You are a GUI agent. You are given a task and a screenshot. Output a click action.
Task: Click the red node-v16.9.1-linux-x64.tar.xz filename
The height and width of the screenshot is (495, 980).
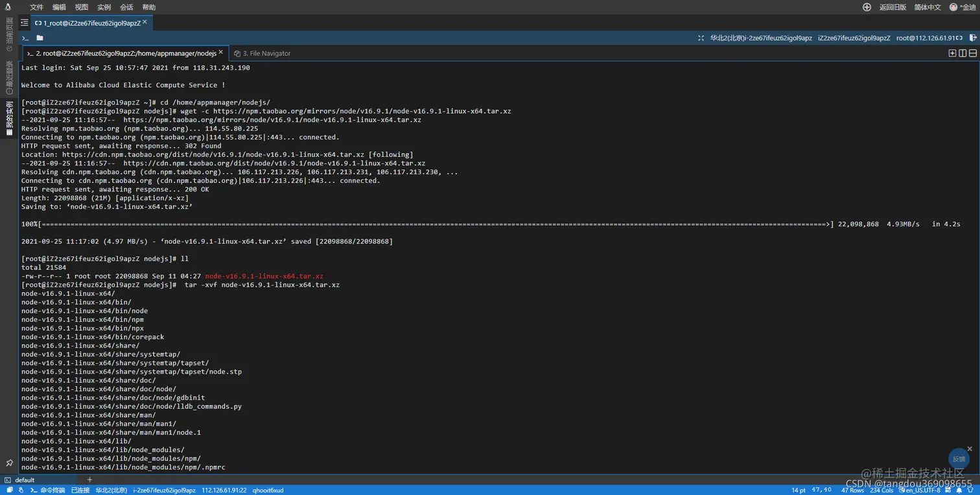[x=264, y=276]
